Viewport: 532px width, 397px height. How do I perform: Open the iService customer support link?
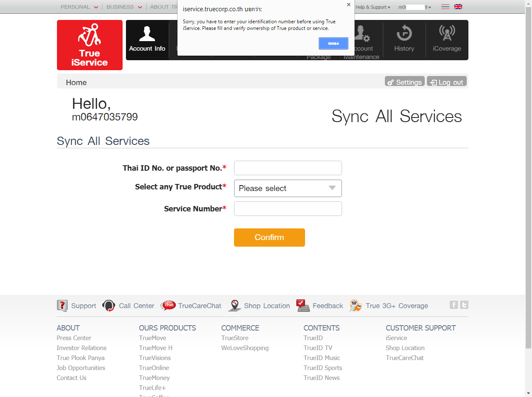coord(397,338)
